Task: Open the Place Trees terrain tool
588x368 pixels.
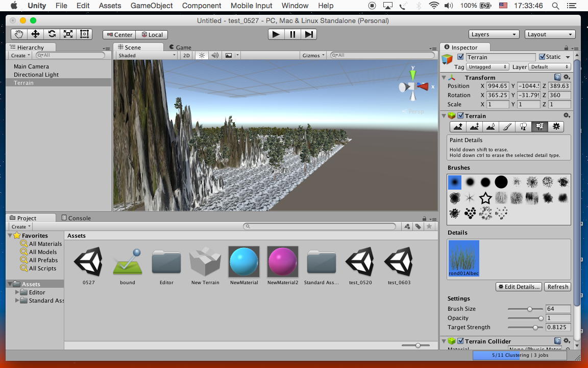Action: (523, 127)
